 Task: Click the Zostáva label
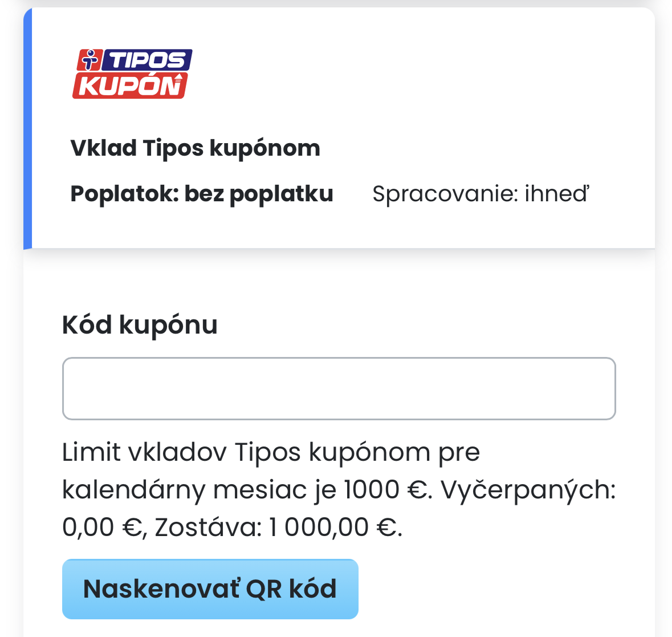click(207, 528)
